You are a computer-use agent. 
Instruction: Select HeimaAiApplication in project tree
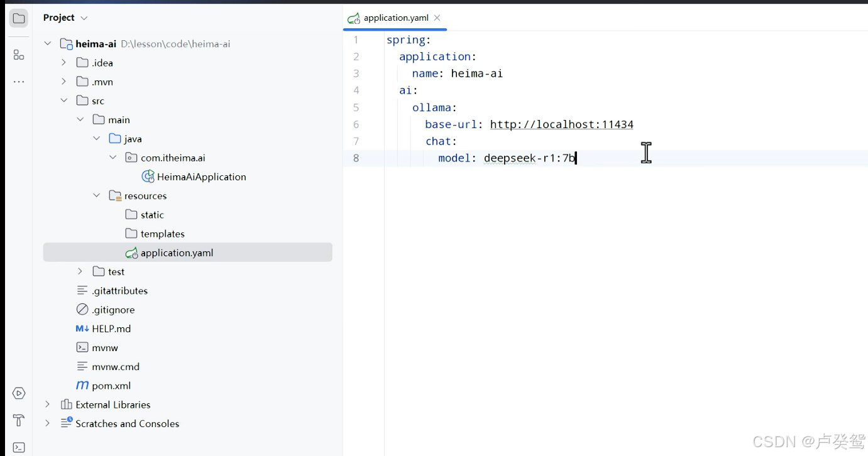pos(202,177)
